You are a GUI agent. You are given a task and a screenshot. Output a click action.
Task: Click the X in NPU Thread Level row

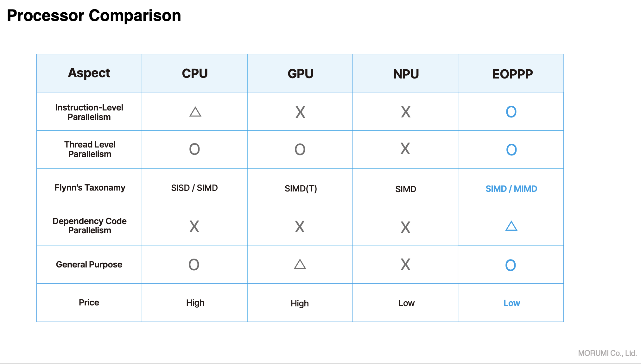405,149
